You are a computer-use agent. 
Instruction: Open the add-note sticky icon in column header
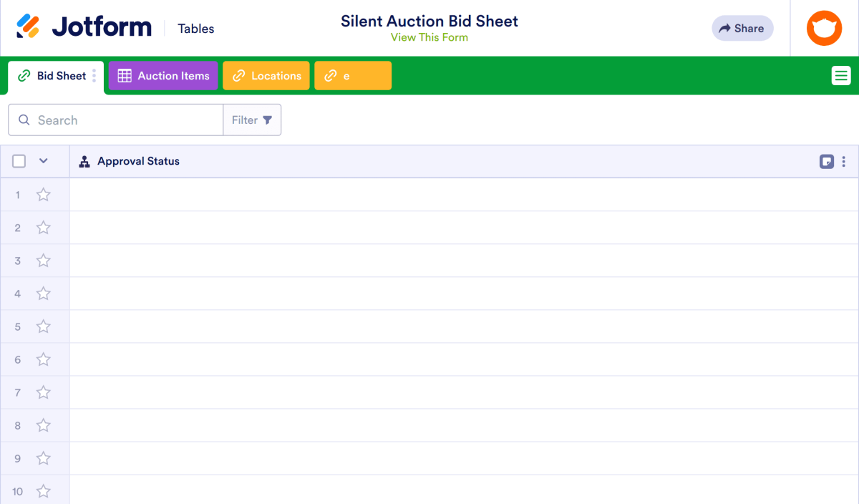[x=827, y=162]
